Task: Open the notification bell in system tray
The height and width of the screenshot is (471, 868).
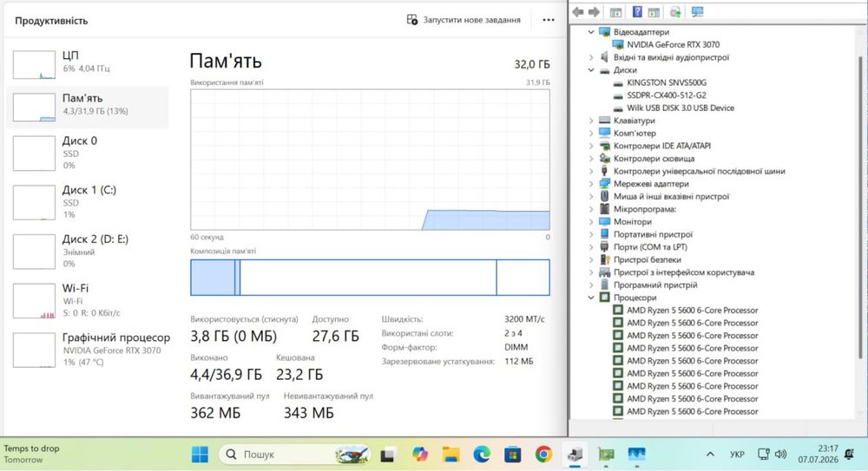Action: point(849,454)
